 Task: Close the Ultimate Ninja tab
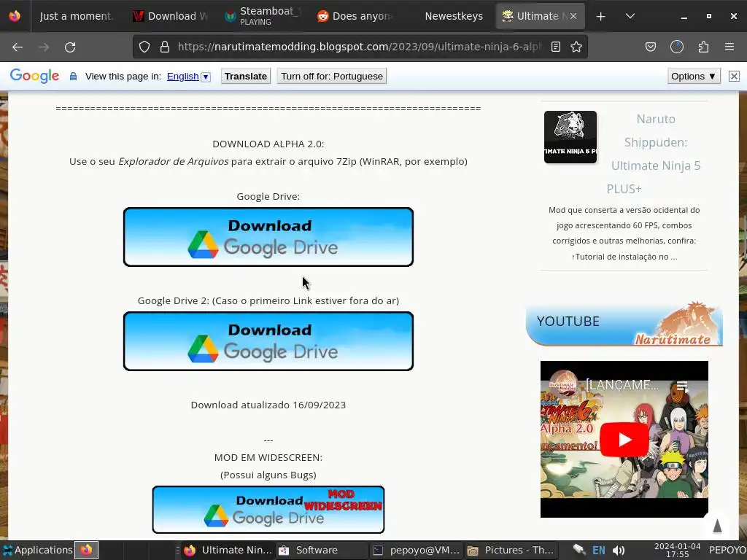coord(573,16)
